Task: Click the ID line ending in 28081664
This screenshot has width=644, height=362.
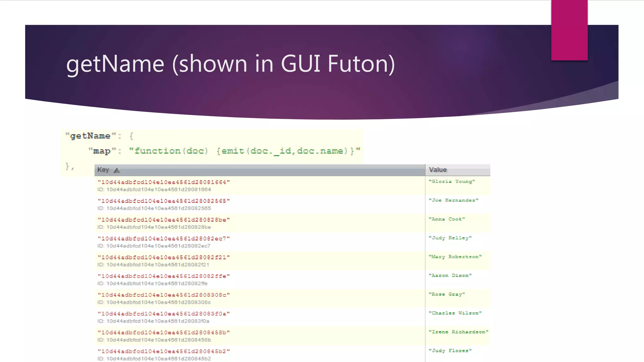Action: point(154,189)
